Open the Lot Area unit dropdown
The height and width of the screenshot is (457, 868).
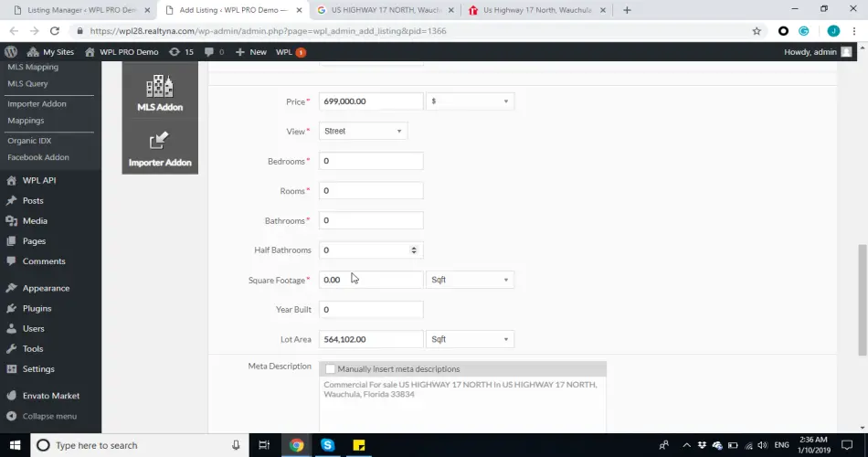(471, 339)
